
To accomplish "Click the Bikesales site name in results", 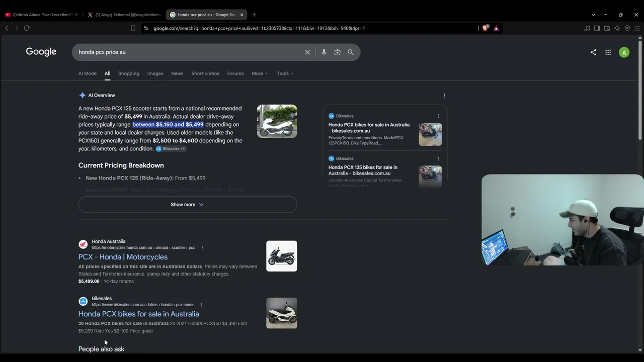I will (102, 298).
